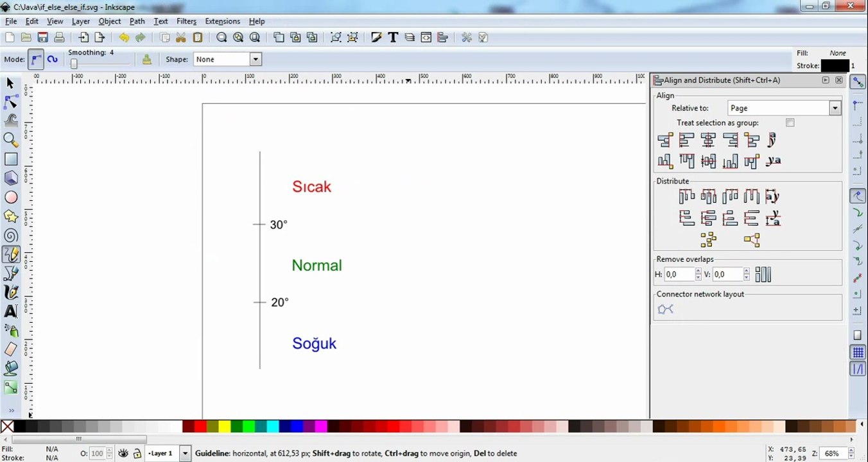Open the Path menu

click(x=137, y=21)
